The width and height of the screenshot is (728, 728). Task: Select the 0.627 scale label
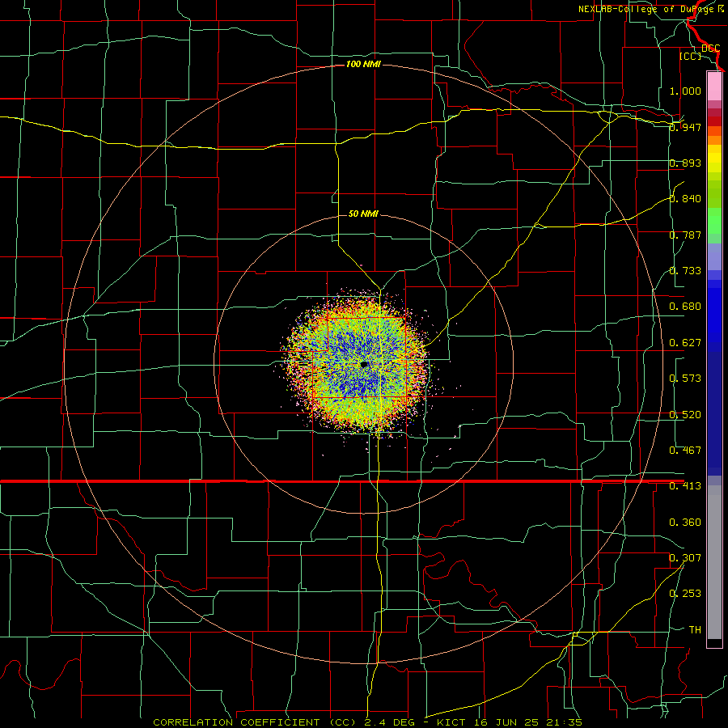coord(685,343)
